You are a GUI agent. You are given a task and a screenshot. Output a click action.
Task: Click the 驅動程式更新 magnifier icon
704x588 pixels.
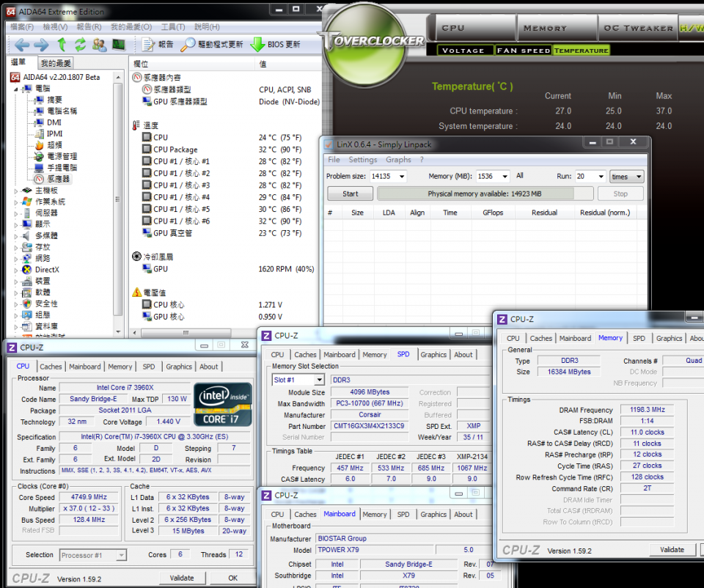coord(188,45)
